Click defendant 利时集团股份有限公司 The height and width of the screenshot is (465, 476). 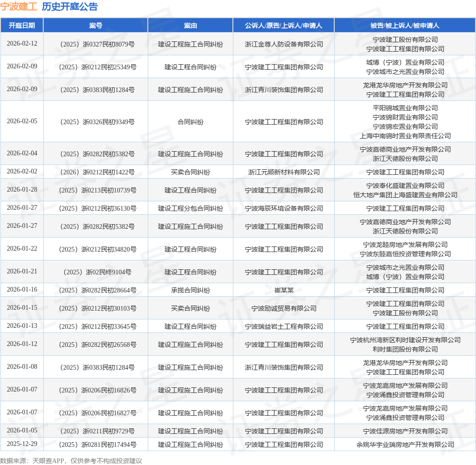(405, 350)
